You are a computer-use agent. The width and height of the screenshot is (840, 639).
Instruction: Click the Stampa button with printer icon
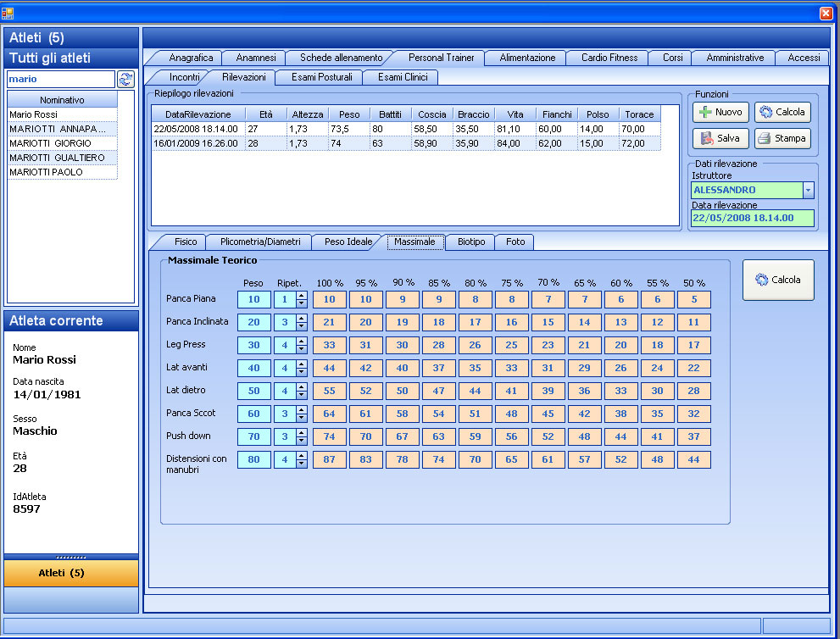782,138
